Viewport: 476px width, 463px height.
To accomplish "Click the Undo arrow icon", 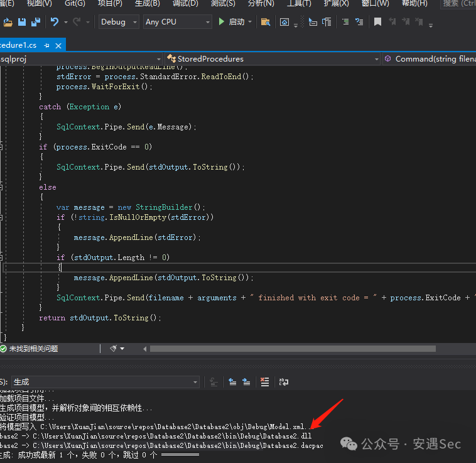I will click(55, 22).
